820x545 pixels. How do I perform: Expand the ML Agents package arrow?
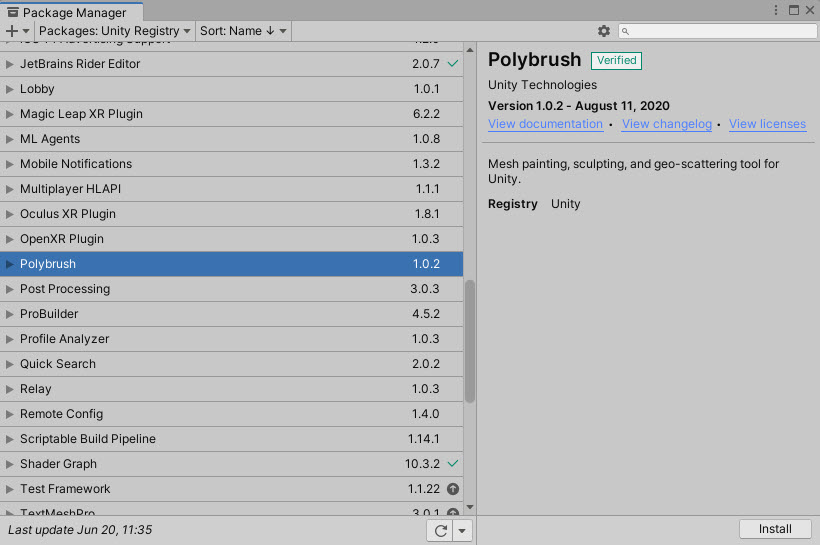point(9,139)
